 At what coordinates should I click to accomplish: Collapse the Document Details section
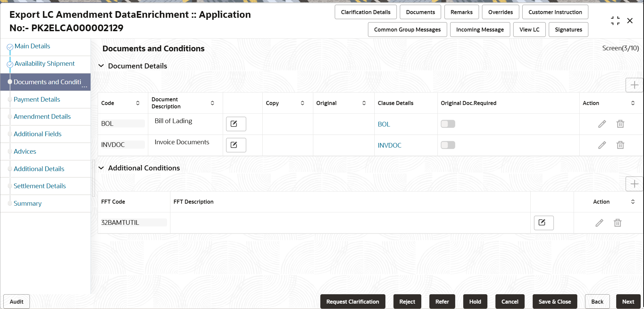tap(101, 66)
